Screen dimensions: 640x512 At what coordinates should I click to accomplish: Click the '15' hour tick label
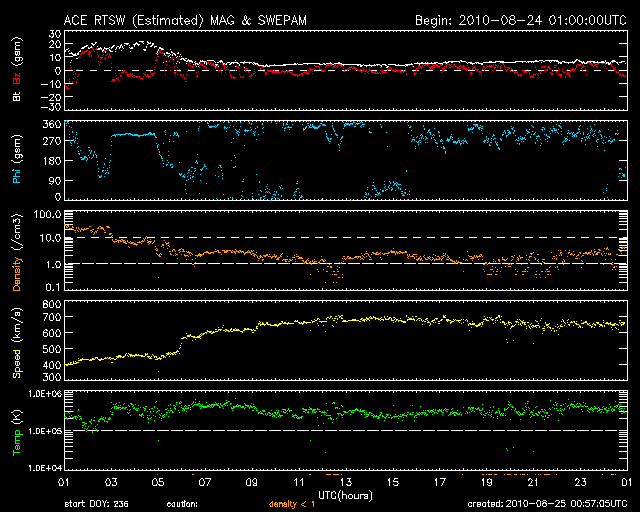tap(393, 482)
